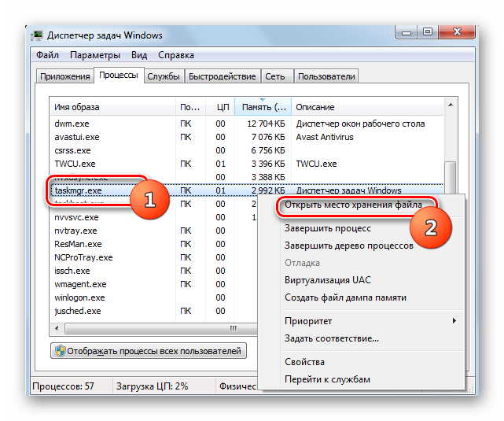Select the nvvsvc.exe process
Screen dimensions: 504x421
76,217
